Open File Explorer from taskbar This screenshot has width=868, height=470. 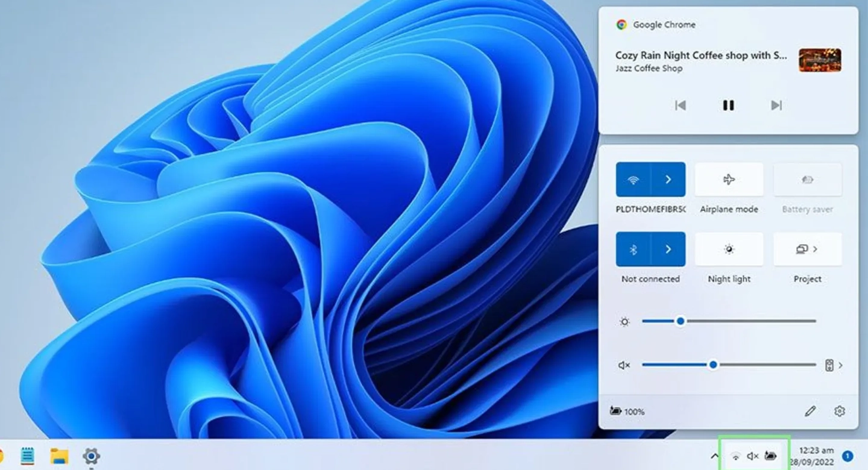click(59, 456)
